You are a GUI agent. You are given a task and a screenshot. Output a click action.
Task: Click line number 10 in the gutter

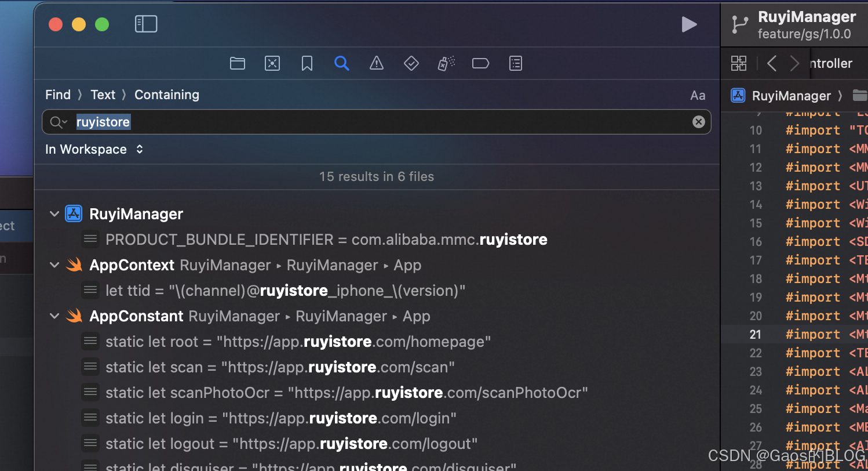756,130
